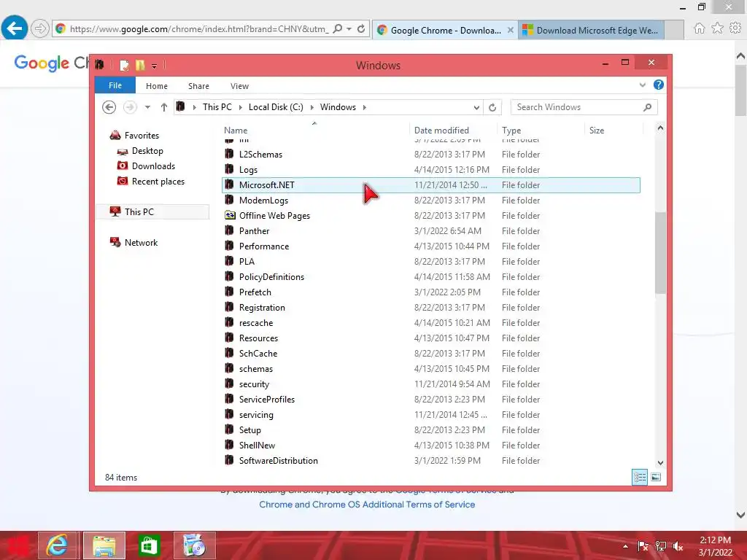Image resolution: width=747 pixels, height=560 pixels.
Task: Expand the Explorer ribbon chevron
Action: pyautogui.click(x=642, y=85)
